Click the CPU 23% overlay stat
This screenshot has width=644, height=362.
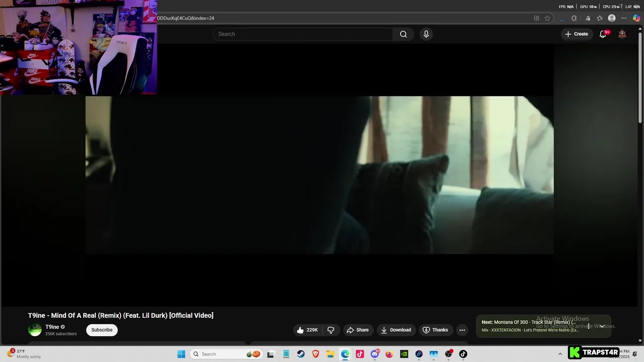[x=611, y=7]
